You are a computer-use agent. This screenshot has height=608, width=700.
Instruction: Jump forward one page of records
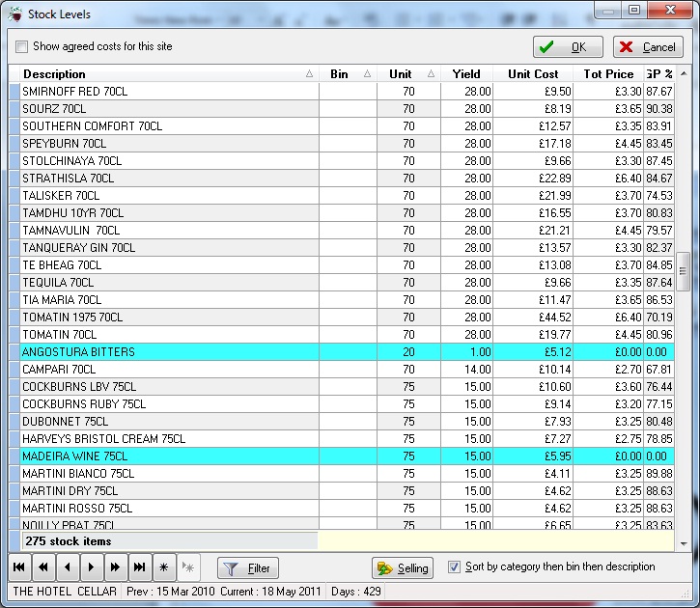116,567
